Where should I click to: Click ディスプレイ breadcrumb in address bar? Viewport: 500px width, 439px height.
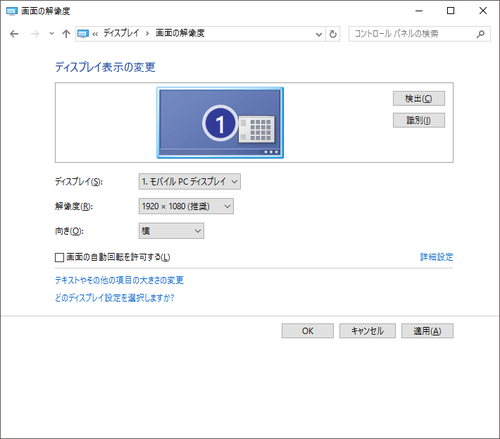121,33
